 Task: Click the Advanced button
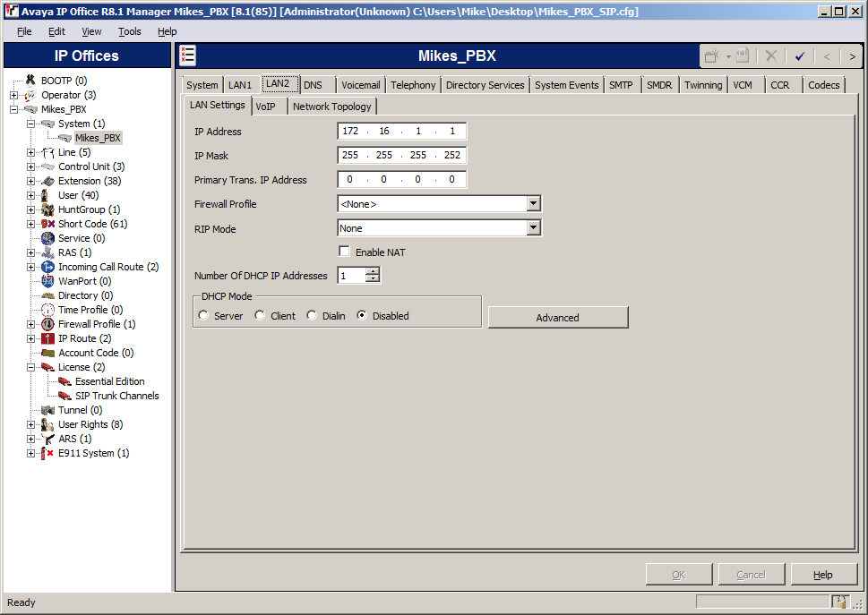point(558,318)
